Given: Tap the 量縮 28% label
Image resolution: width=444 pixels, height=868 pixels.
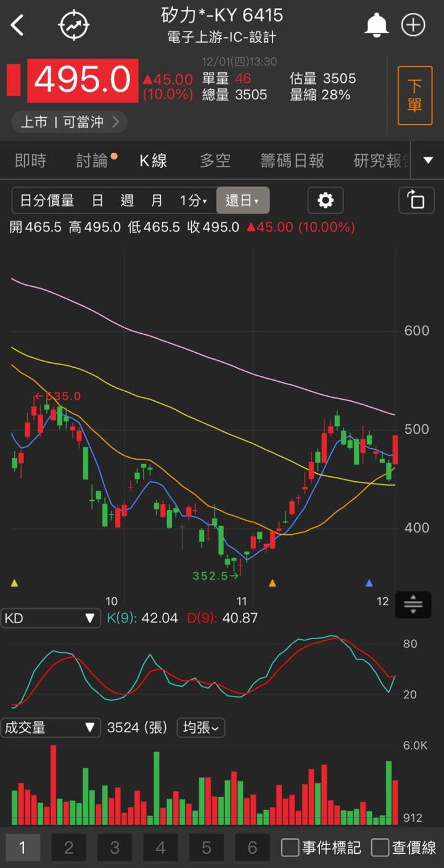Looking at the screenshot, I should pyautogui.click(x=320, y=94).
